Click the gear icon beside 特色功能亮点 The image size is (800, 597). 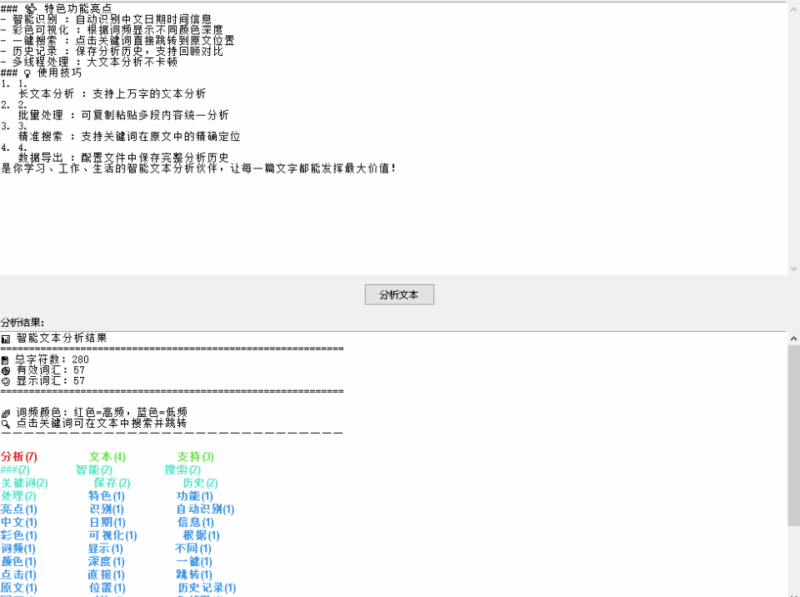pyautogui.click(x=30, y=8)
